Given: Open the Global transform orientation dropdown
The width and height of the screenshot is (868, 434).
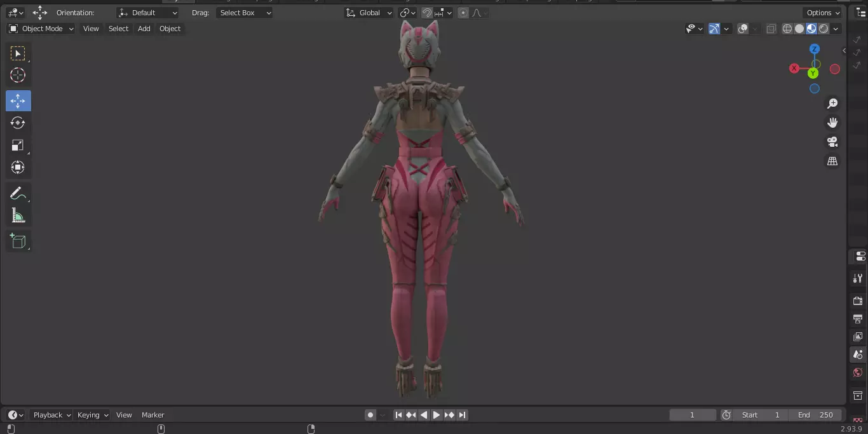Looking at the screenshot, I should pyautogui.click(x=369, y=13).
